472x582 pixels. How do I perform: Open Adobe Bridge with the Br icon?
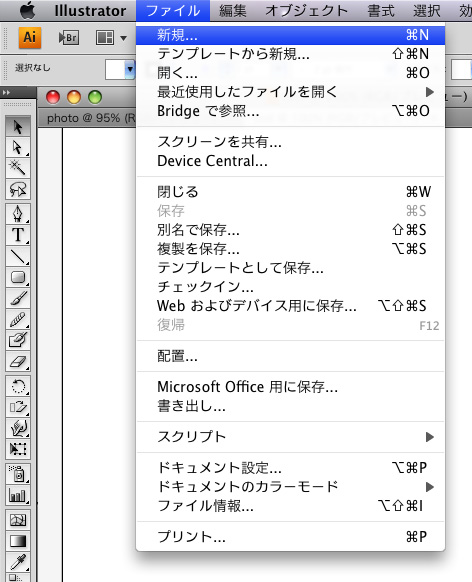pos(69,38)
